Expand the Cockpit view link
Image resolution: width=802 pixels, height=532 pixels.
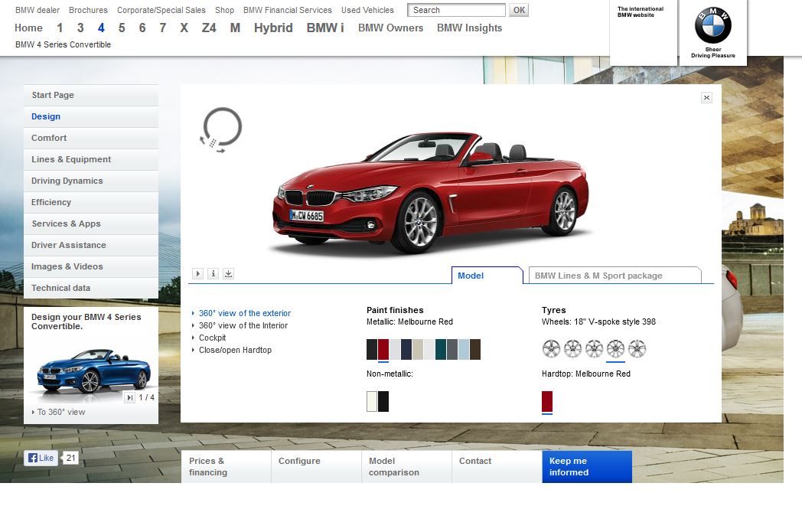[x=212, y=338]
